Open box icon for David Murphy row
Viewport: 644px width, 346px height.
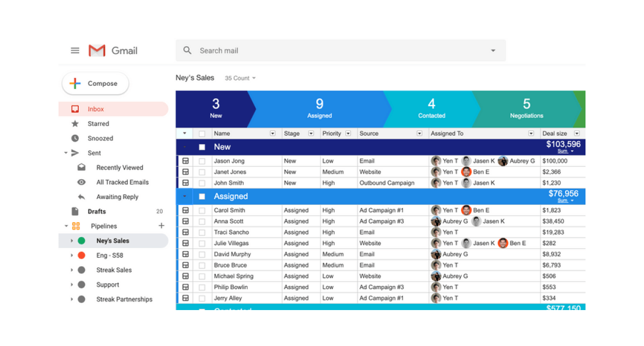tap(186, 254)
